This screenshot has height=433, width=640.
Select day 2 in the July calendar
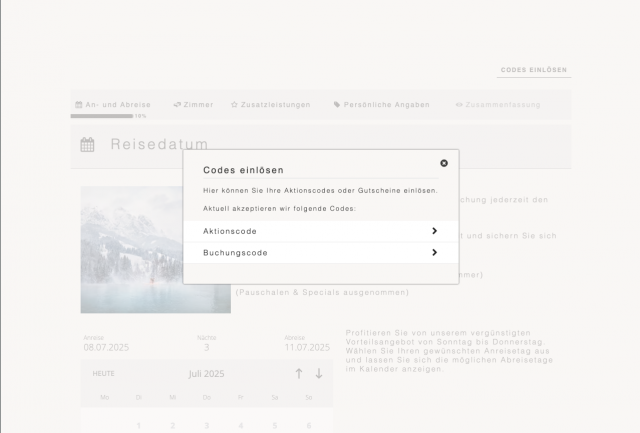pyautogui.click(x=173, y=426)
